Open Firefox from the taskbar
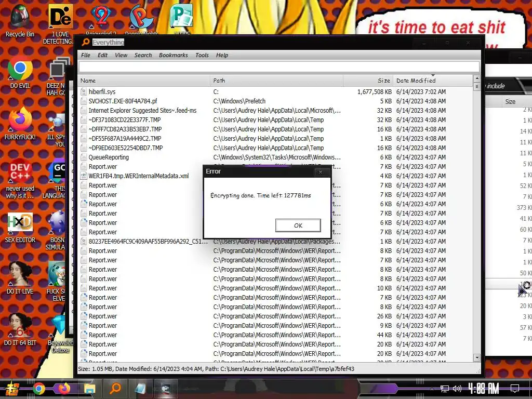This screenshot has height=399, width=532. [64, 389]
